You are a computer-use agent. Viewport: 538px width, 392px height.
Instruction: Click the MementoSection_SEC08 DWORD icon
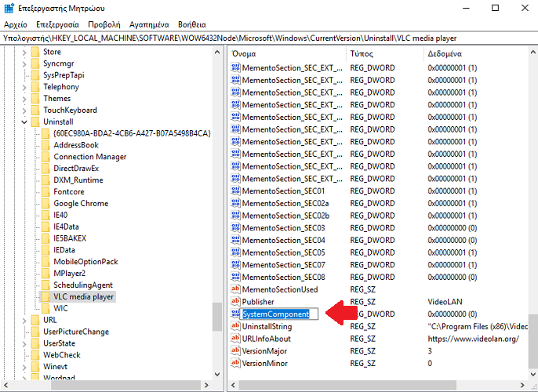(235, 277)
